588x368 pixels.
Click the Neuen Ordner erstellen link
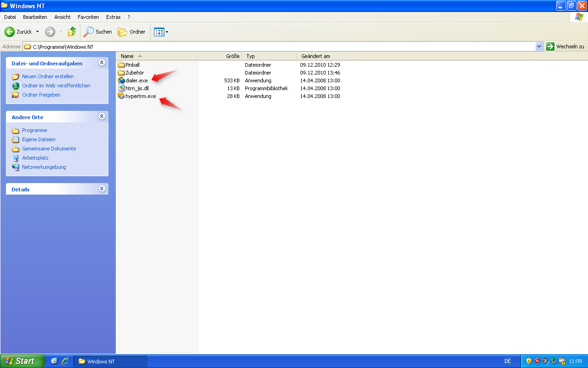pyautogui.click(x=47, y=76)
